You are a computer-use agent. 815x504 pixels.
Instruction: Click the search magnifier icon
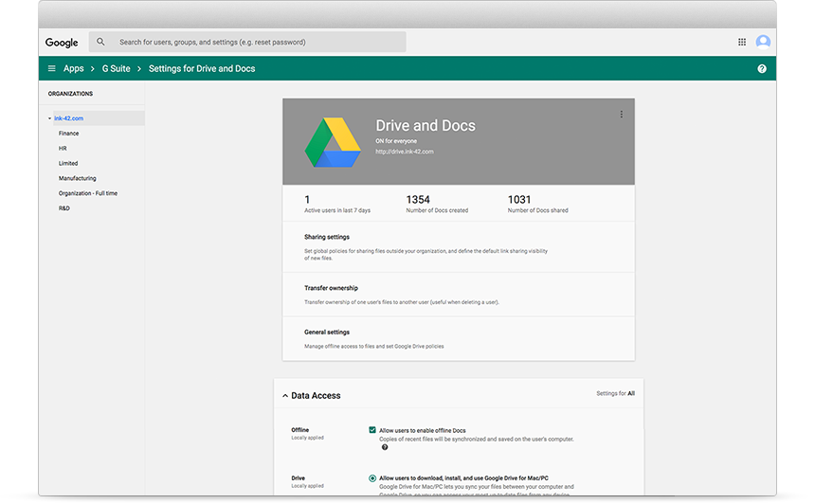pos(100,42)
